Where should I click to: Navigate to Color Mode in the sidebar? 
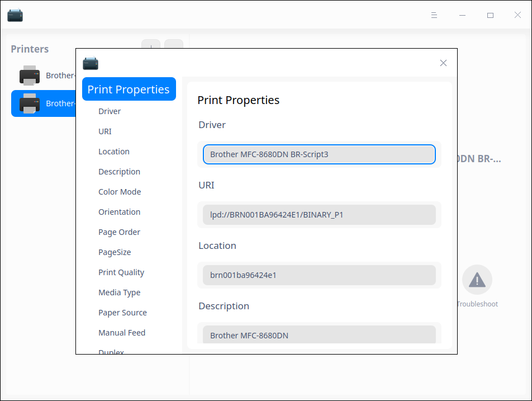120,192
